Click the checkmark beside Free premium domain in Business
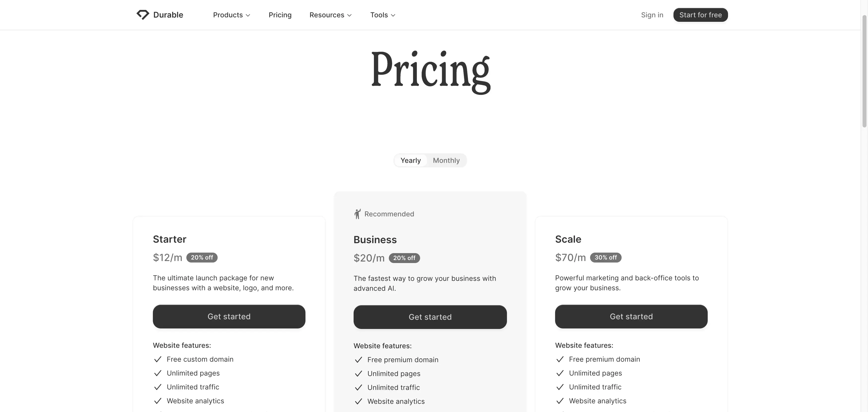868x412 pixels. [x=358, y=359]
